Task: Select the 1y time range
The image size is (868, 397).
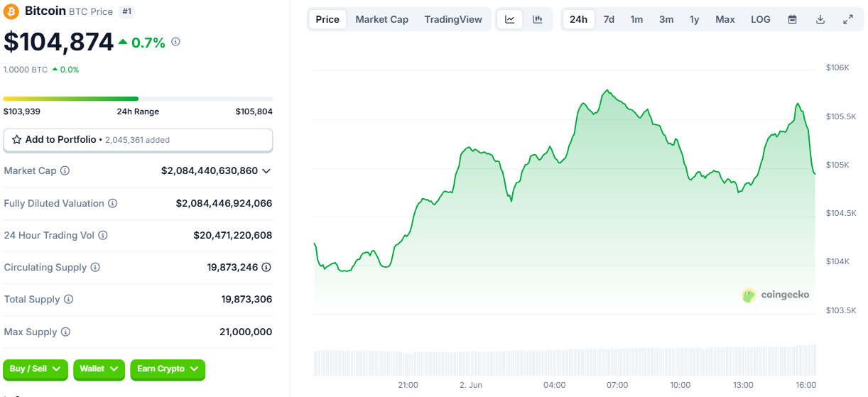Action: coord(694,19)
